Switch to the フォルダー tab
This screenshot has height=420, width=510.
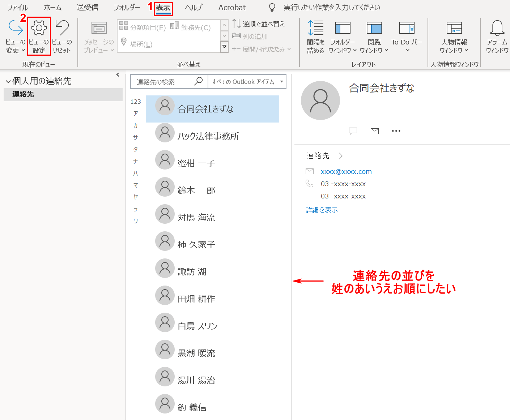(127, 8)
